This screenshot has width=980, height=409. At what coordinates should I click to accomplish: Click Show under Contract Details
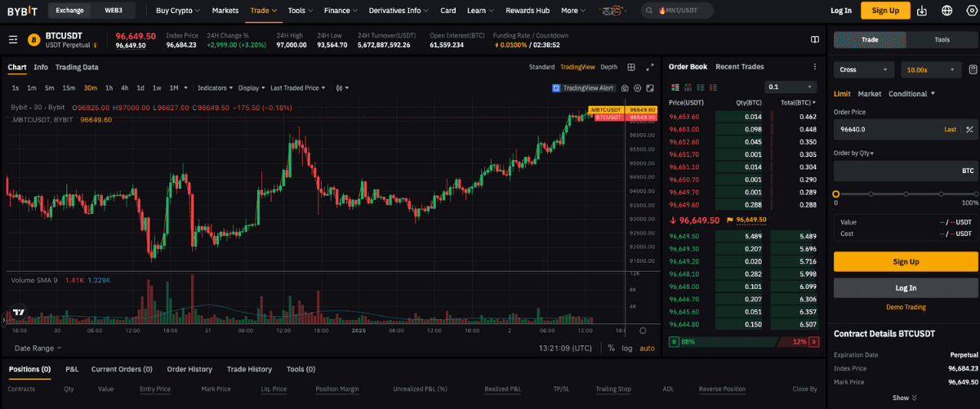coord(905,398)
